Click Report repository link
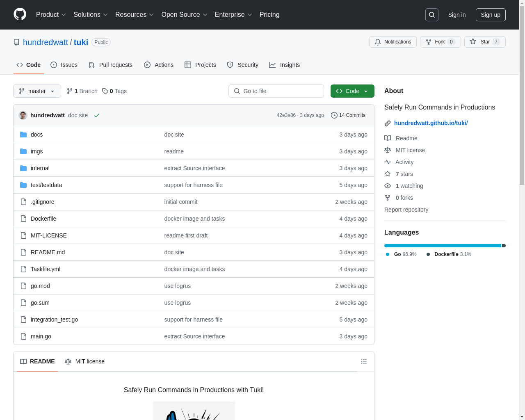 coord(406,210)
